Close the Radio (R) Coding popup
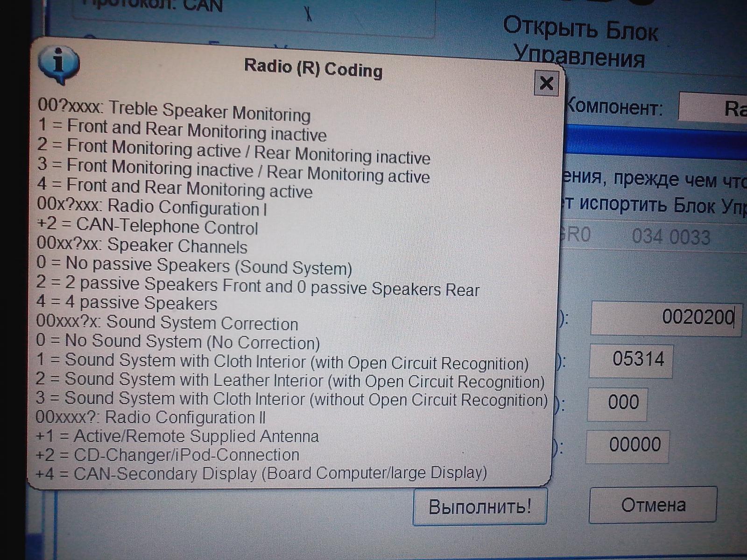747x560 pixels. point(546,83)
